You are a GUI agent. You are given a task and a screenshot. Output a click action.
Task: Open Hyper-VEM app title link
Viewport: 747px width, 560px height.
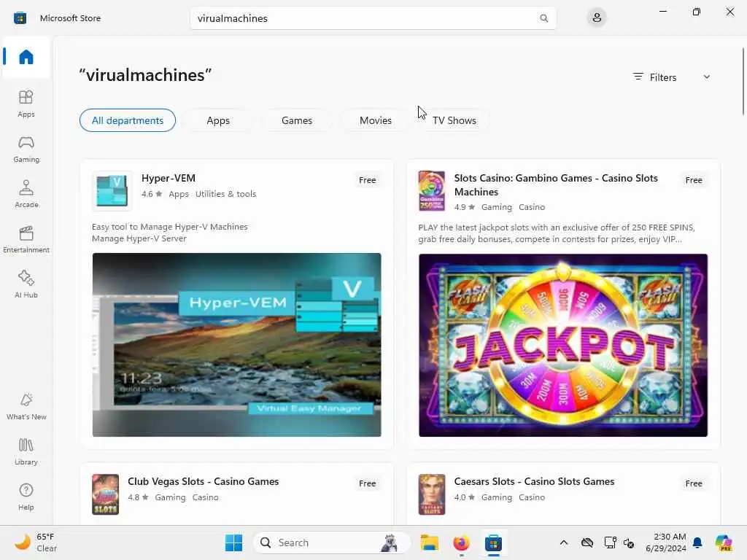[x=169, y=178]
